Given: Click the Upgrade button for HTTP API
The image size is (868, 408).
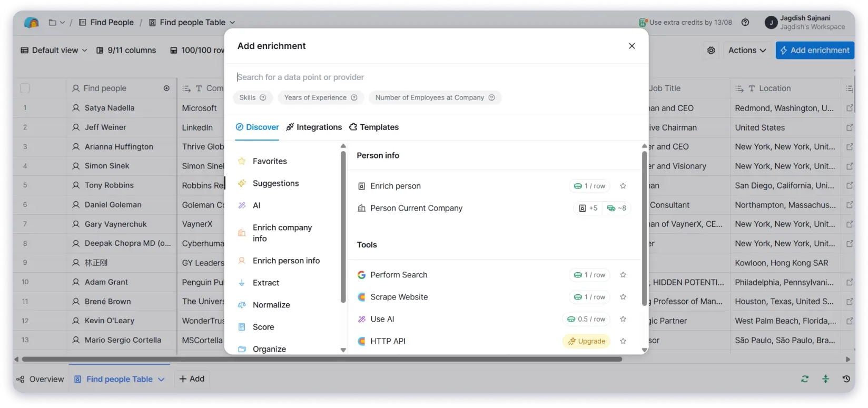Looking at the screenshot, I should 586,341.
